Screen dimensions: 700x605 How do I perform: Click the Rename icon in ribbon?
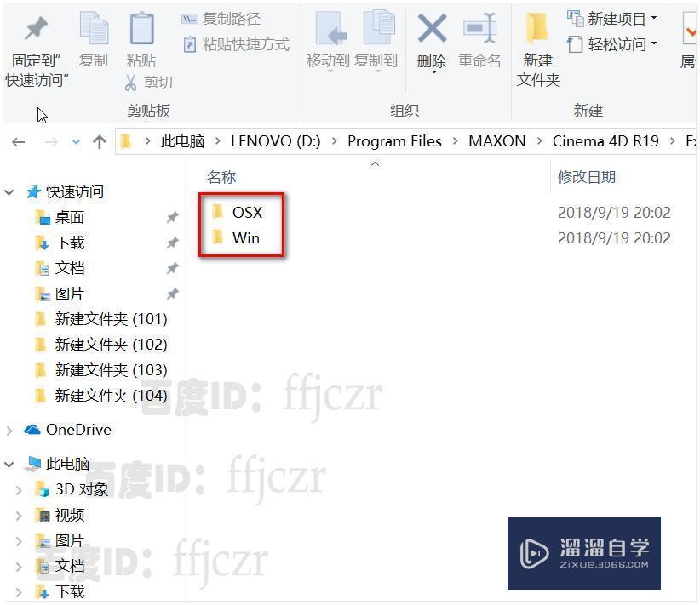coord(479,28)
